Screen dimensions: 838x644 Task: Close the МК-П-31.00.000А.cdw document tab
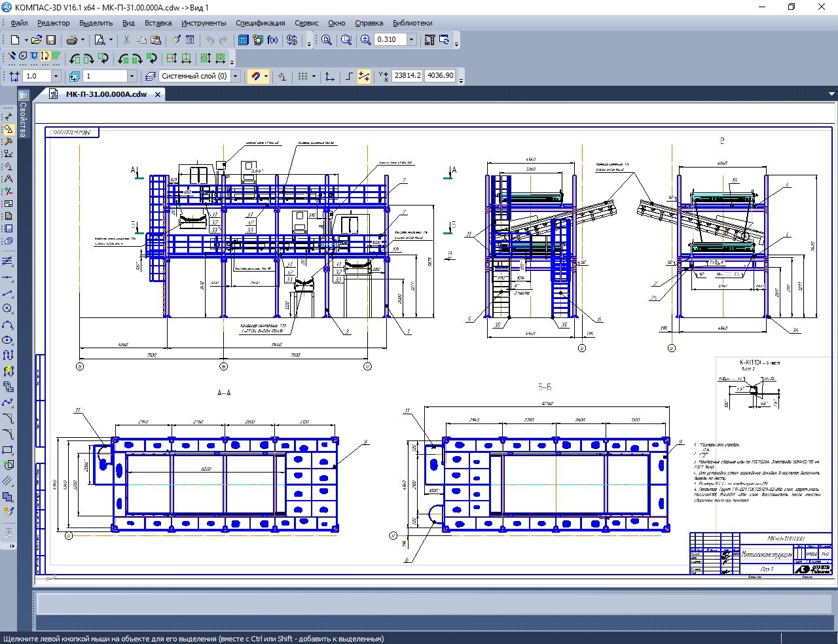click(x=158, y=94)
